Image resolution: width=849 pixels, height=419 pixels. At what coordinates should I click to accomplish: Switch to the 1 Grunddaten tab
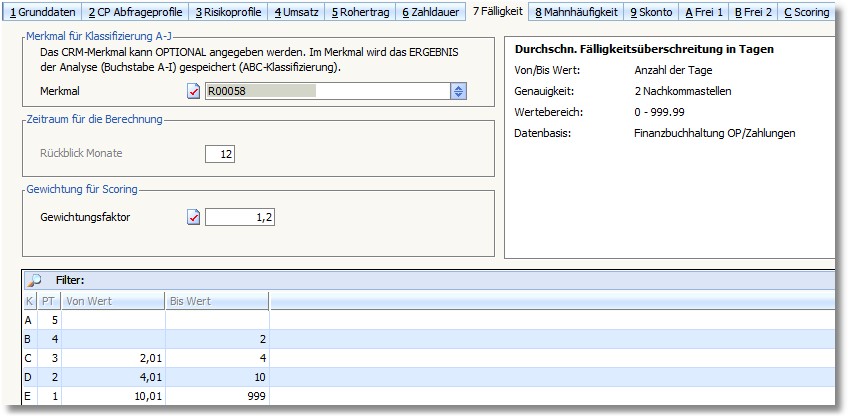pyautogui.click(x=42, y=12)
